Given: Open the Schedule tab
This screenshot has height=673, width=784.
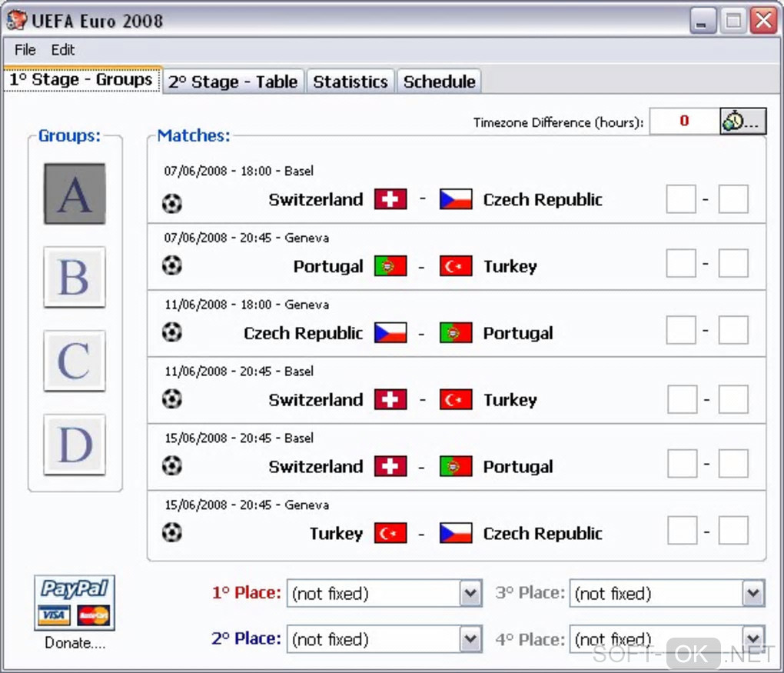Looking at the screenshot, I should pyautogui.click(x=440, y=82).
